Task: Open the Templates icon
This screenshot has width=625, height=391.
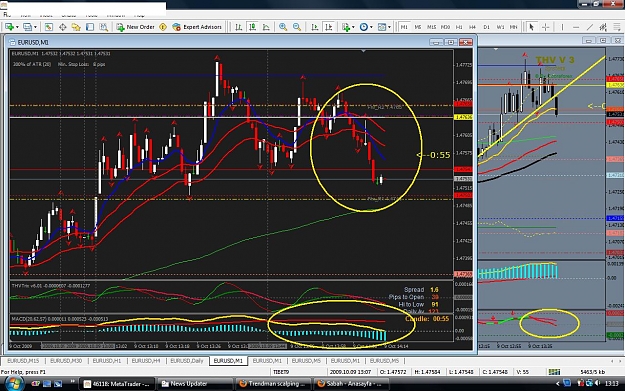Action: [382, 27]
